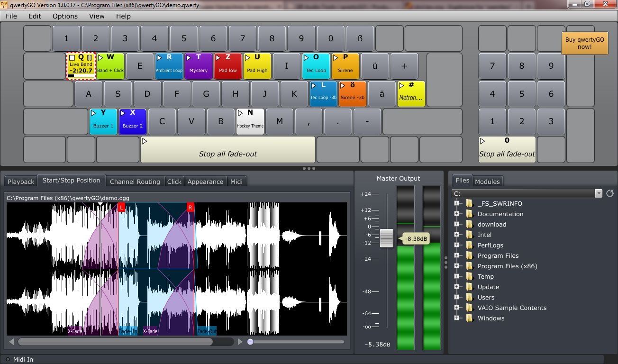The image size is (618, 364).
Task: Click the Buy qwertyGO now! button
Action: [584, 43]
